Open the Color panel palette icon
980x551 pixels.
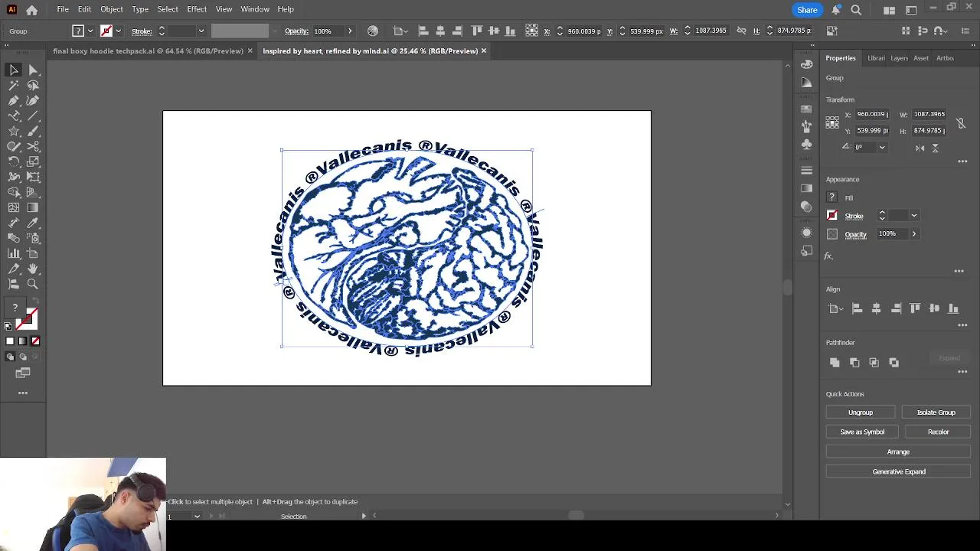807,64
